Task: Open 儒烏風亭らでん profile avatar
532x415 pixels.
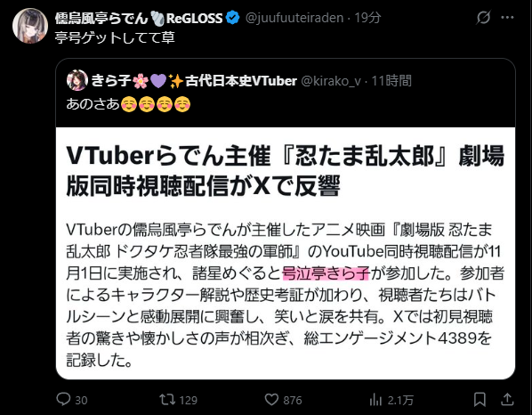Action: 30,26
